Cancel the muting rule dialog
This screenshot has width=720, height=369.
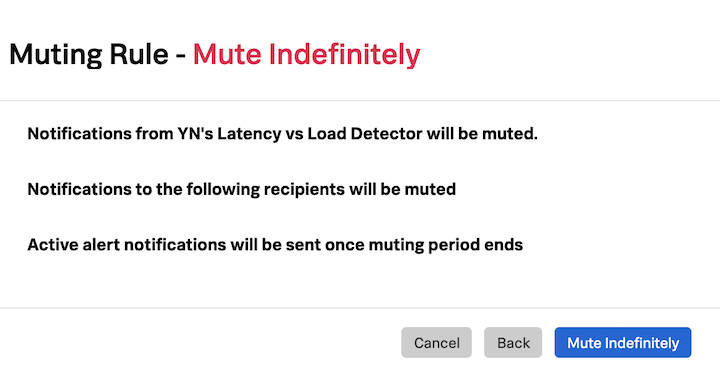pos(436,342)
